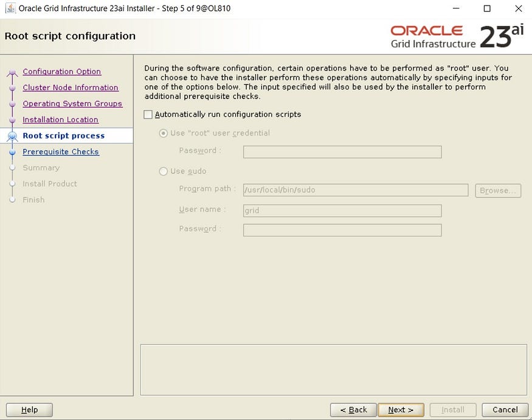Click the Finish step bullet
This screenshot has width=532, height=420.
(x=13, y=199)
